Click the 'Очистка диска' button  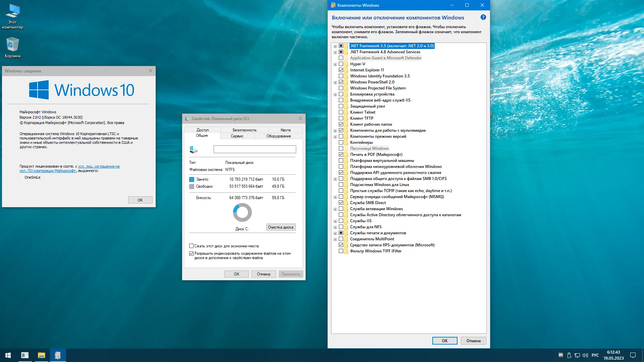281,227
